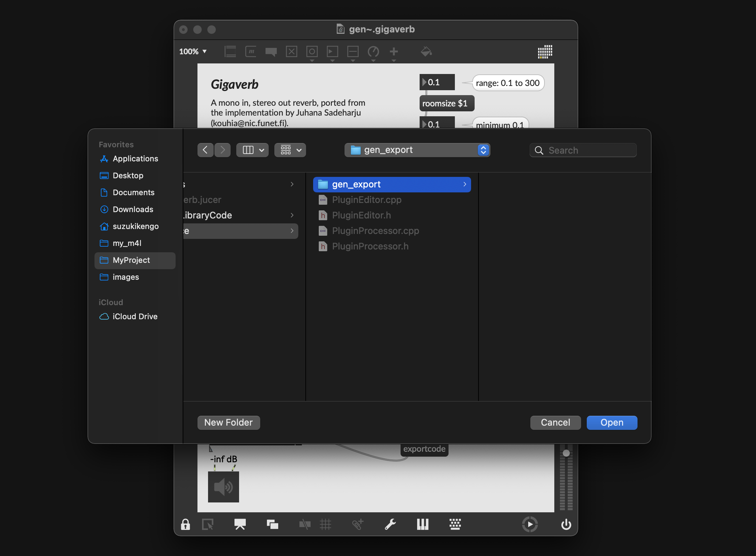
Task: Select Applications in sidebar
Action: 135,159
